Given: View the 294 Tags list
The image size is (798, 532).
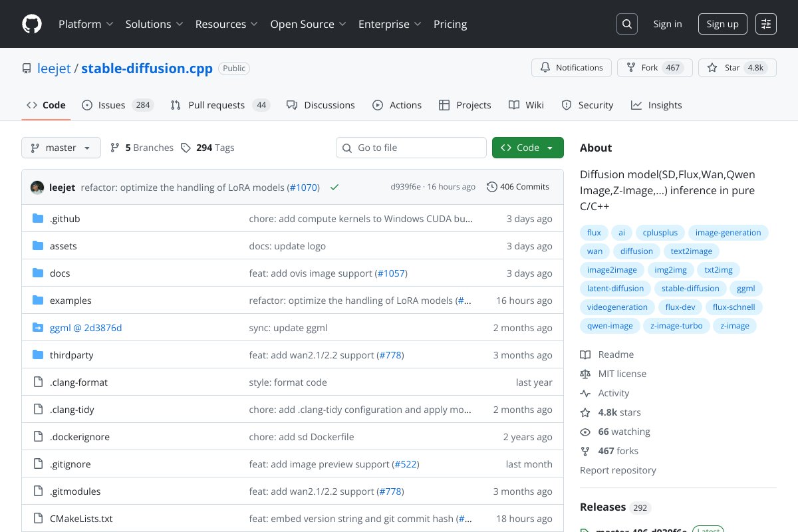Looking at the screenshot, I should 207,148.
